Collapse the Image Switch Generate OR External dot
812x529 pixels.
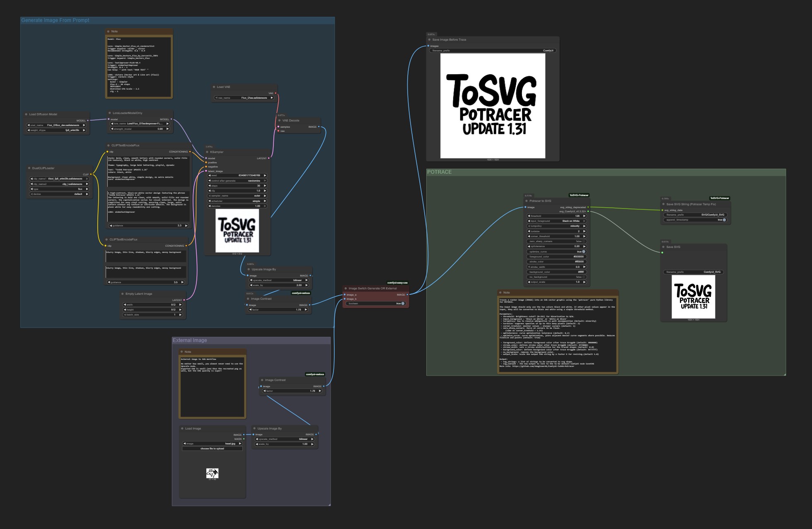pos(346,289)
